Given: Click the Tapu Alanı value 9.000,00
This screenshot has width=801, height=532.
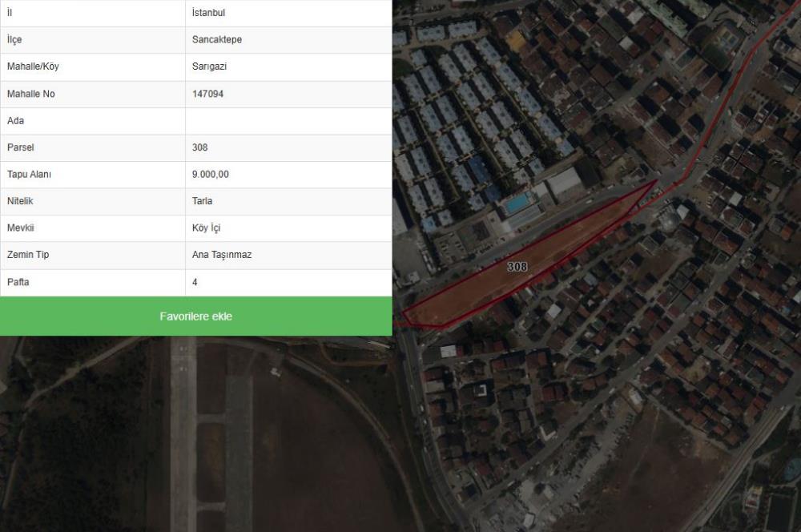Looking at the screenshot, I should [x=210, y=175].
